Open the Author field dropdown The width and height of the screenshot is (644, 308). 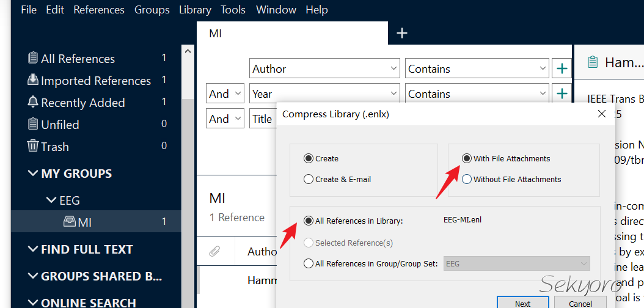click(x=393, y=69)
